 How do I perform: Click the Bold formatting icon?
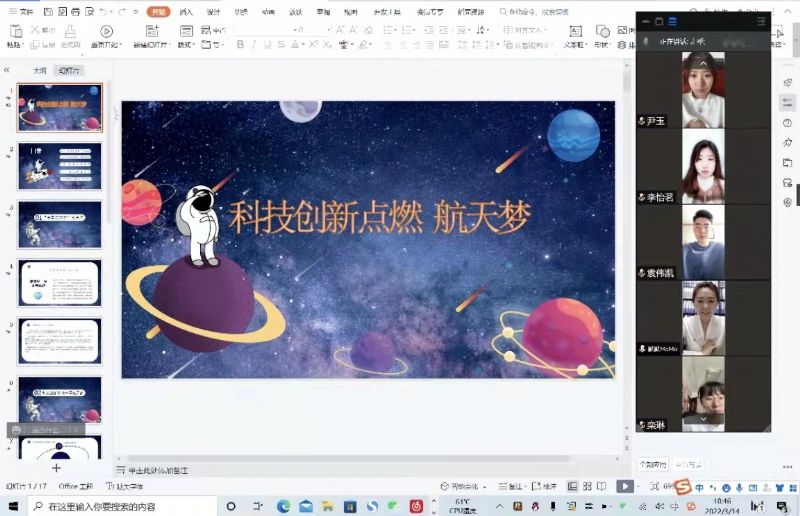click(x=240, y=45)
